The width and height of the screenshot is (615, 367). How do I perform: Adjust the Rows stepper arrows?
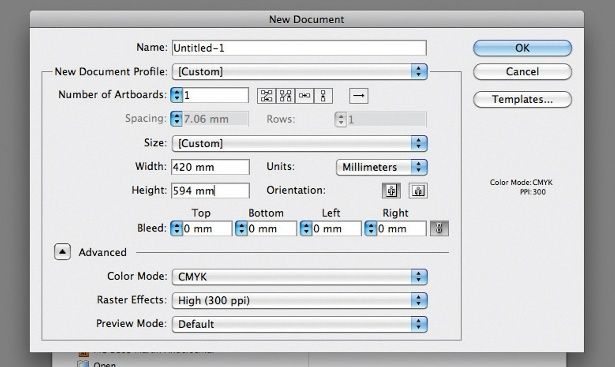[x=341, y=119]
